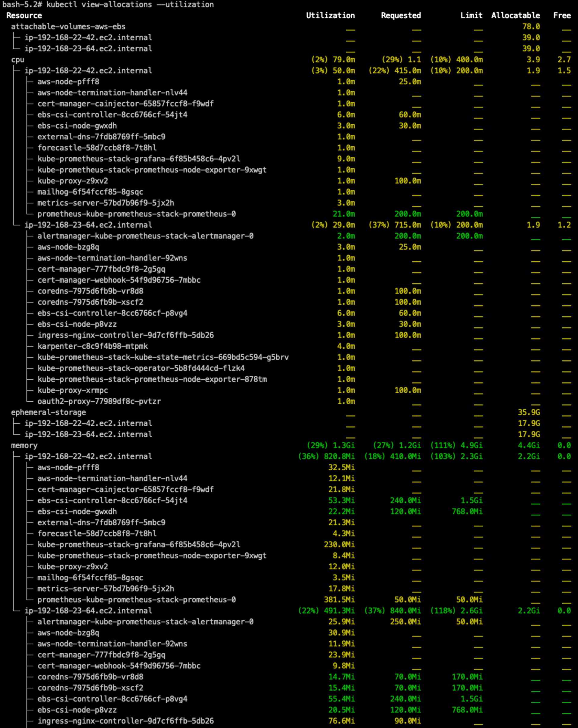Click the 381.5Mi prometheus memory utilization value

pyautogui.click(x=339, y=600)
